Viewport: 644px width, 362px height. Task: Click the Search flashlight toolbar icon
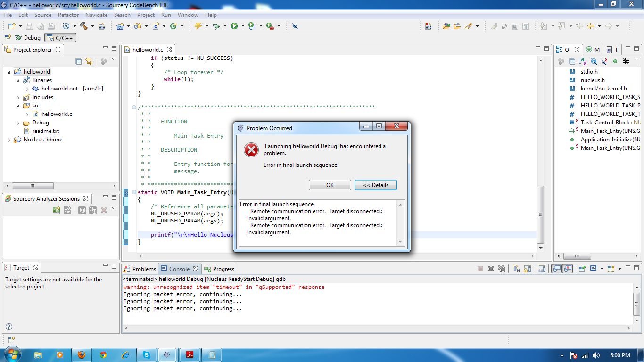click(469, 26)
